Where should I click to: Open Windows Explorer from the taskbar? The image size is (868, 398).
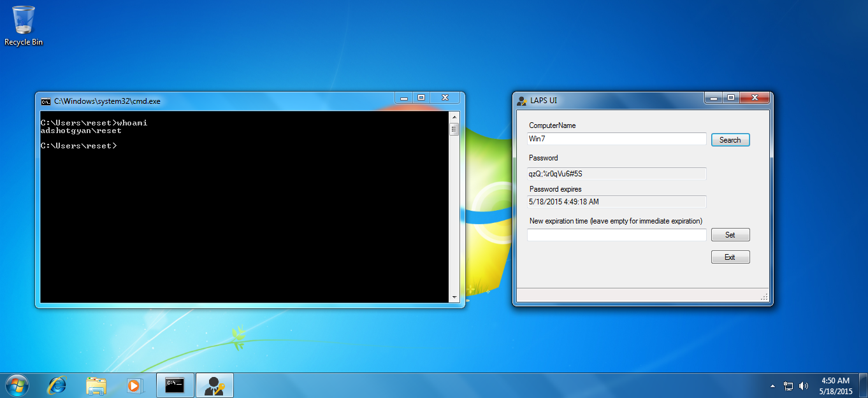96,385
